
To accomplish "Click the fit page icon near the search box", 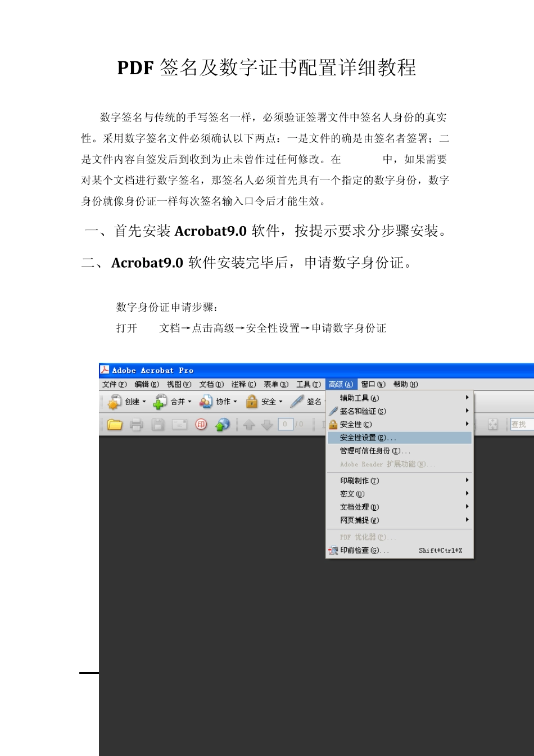I will [x=493, y=425].
